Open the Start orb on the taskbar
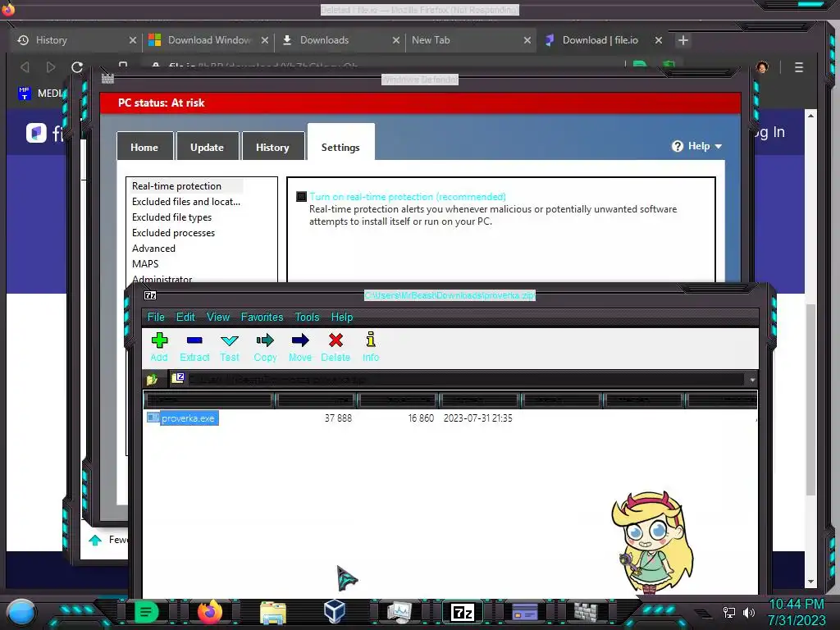This screenshot has height=630, width=840. tap(21, 612)
